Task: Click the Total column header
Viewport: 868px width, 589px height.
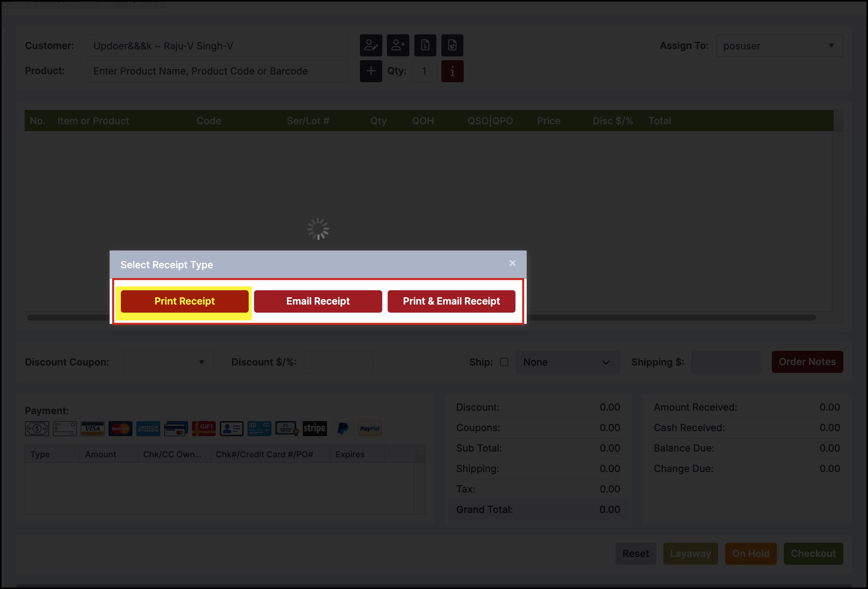Action: [660, 121]
